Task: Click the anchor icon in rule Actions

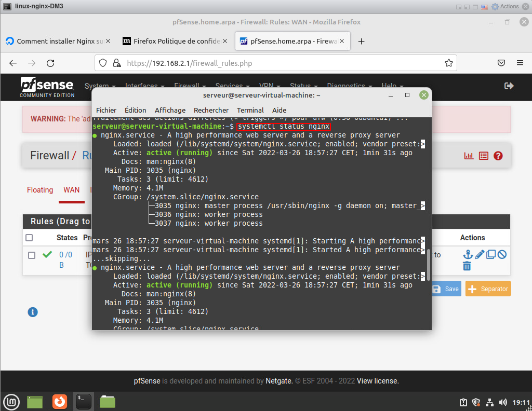Action: (x=467, y=255)
